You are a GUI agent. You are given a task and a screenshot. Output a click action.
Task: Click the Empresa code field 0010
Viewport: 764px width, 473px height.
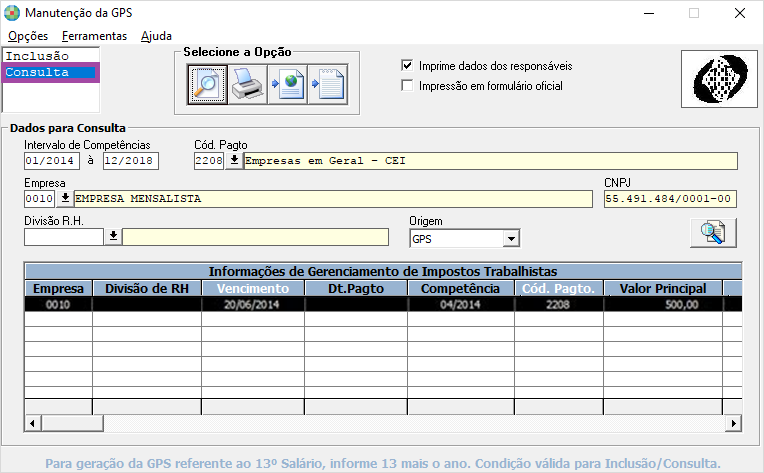tap(39, 199)
